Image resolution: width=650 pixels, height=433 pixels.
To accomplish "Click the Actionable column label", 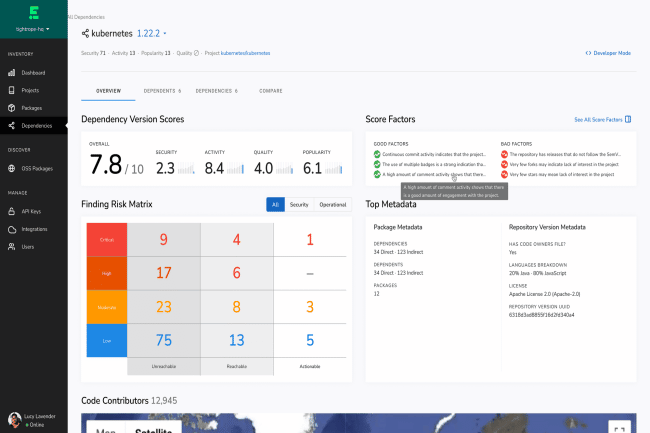I will (x=310, y=366).
